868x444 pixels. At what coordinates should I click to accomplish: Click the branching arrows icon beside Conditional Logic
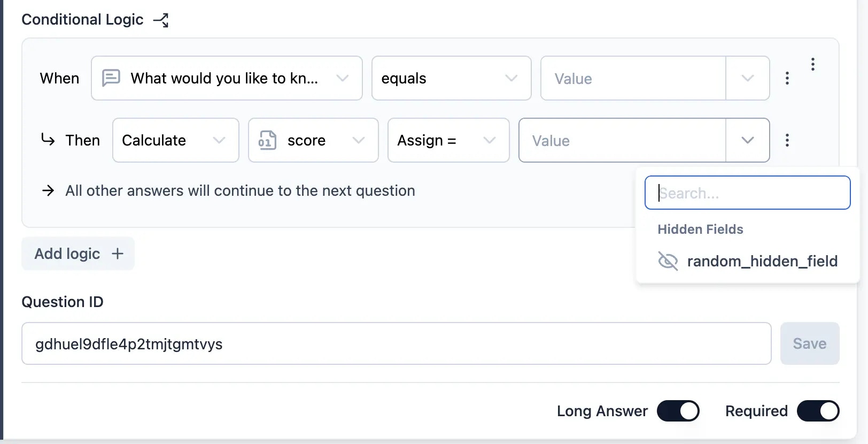162,19
